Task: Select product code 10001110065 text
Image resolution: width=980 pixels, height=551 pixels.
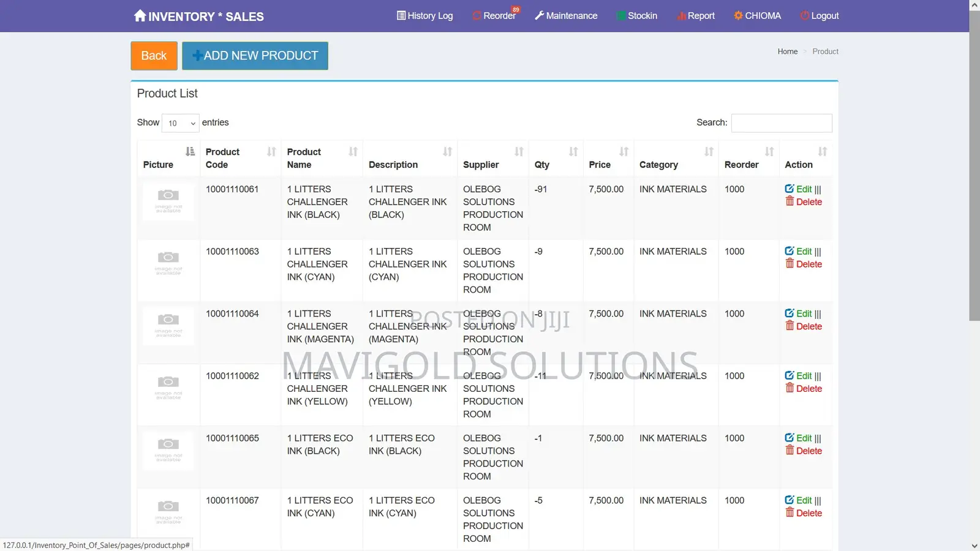Action: click(x=232, y=438)
